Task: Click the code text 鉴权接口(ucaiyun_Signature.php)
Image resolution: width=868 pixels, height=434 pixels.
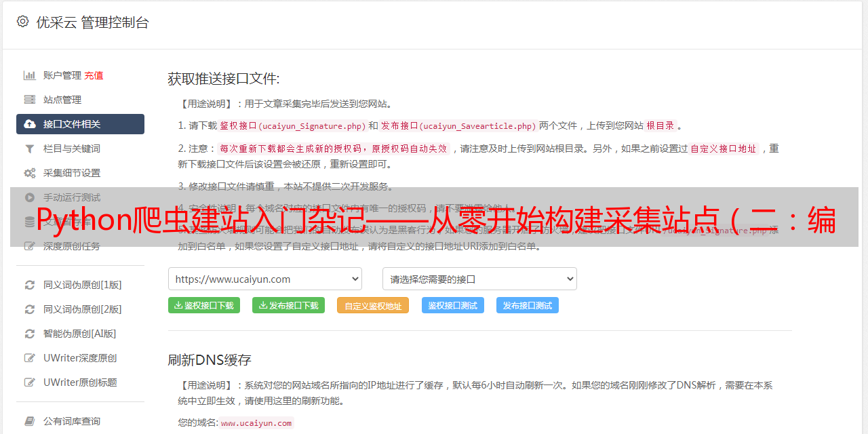Action: pyautogui.click(x=292, y=125)
